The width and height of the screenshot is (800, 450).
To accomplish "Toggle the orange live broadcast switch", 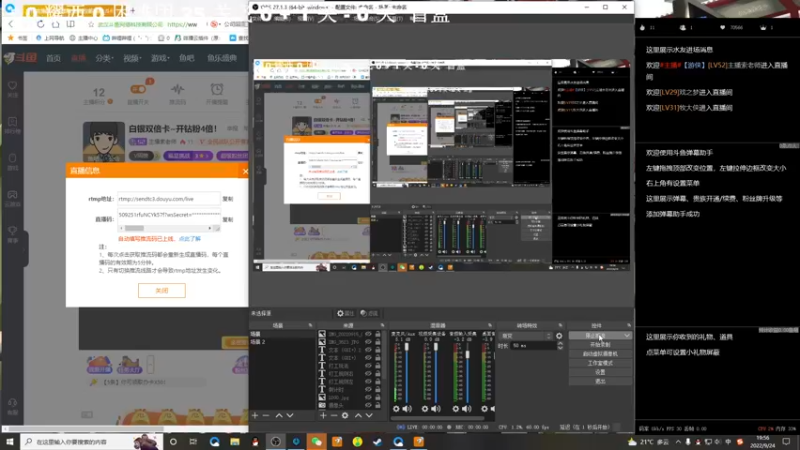I will (x=138, y=89).
